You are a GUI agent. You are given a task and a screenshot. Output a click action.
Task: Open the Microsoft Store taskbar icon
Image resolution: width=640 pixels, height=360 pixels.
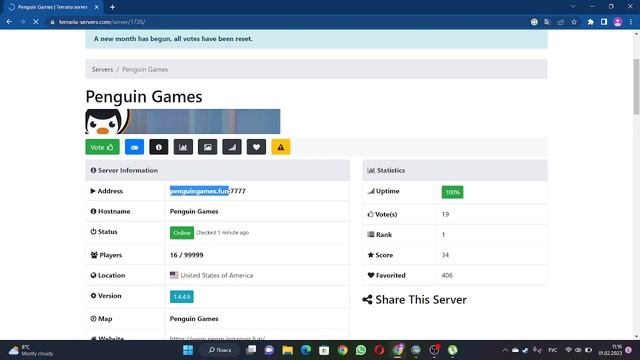point(324,350)
